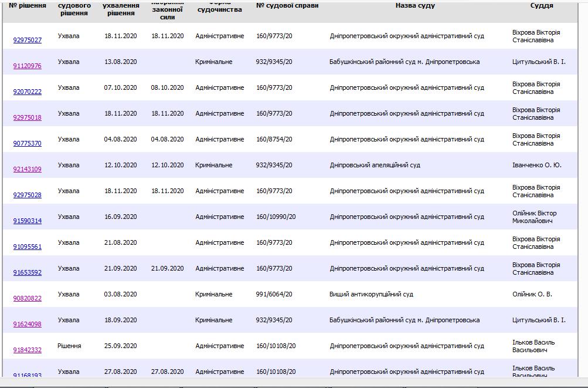Open decision link 91590314
This screenshot has width=588, height=388.
[28, 221]
